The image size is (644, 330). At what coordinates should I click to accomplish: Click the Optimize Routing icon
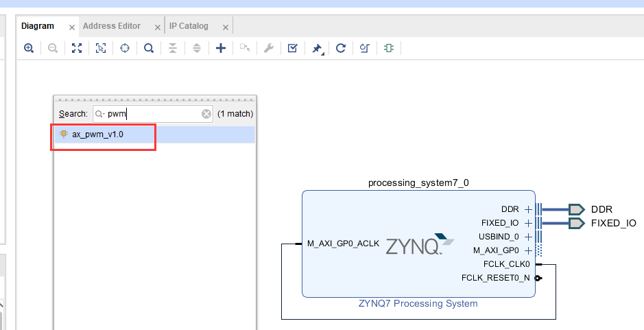click(x=365, y=48)
